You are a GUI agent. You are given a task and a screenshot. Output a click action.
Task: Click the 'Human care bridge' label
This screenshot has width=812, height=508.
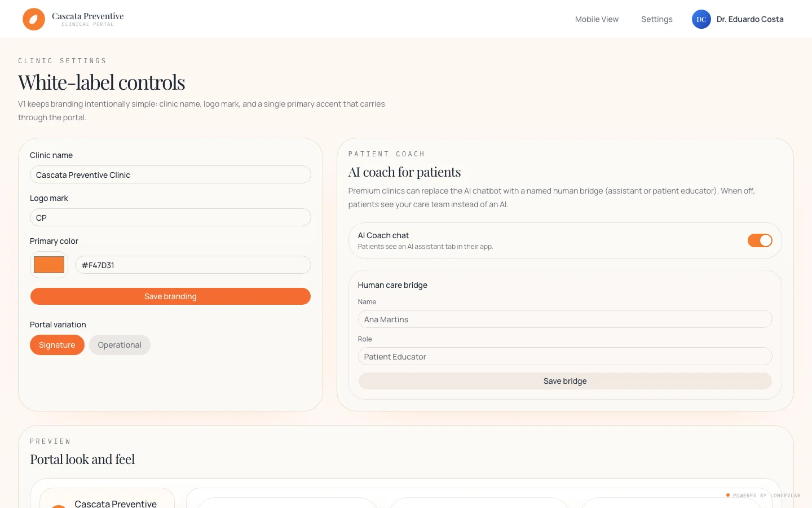point(392,285)
